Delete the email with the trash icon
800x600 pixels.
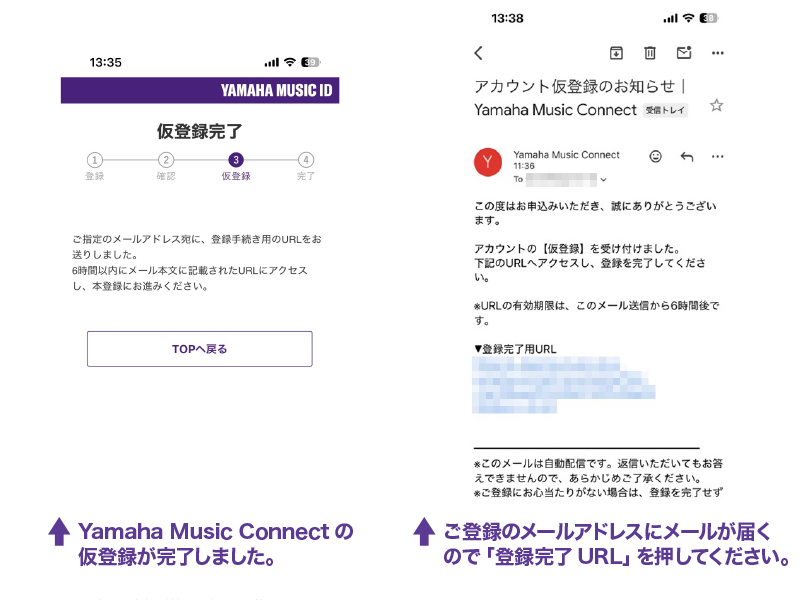tap(649, 53)
